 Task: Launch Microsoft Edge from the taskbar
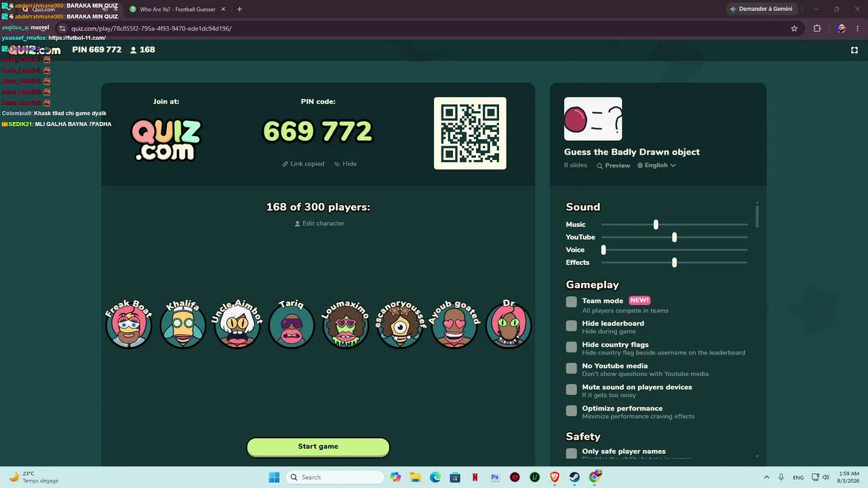tap(435, 477)
